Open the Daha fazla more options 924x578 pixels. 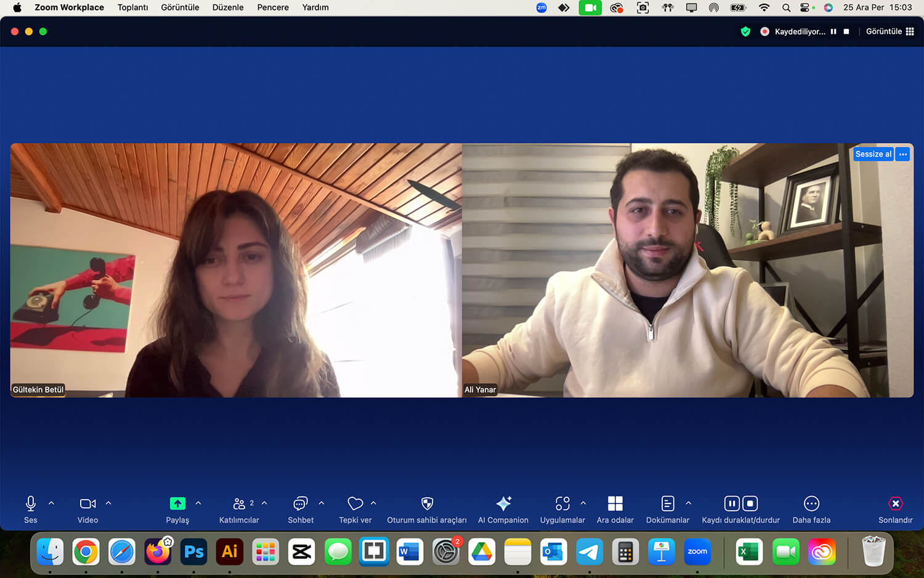[x=811, y=504]
